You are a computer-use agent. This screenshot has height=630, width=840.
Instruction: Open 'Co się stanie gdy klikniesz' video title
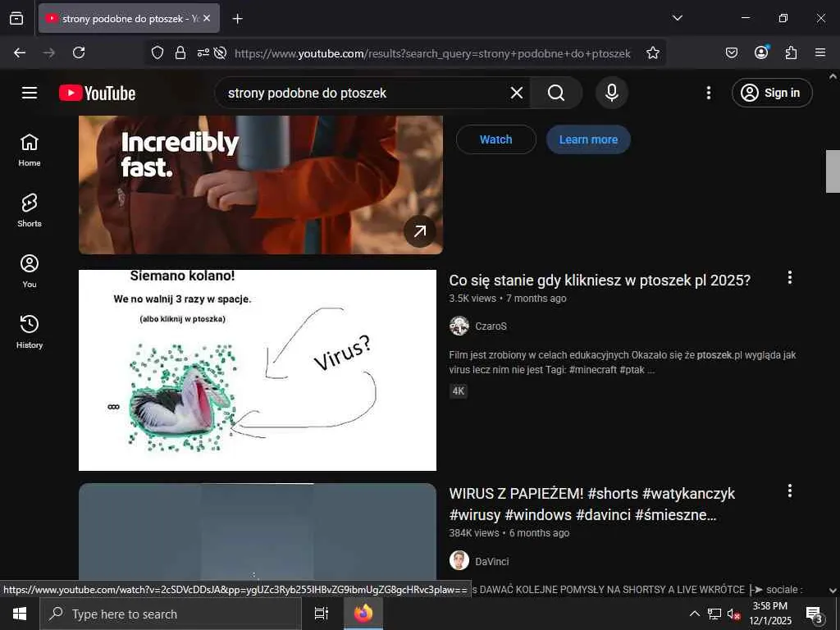600,281
